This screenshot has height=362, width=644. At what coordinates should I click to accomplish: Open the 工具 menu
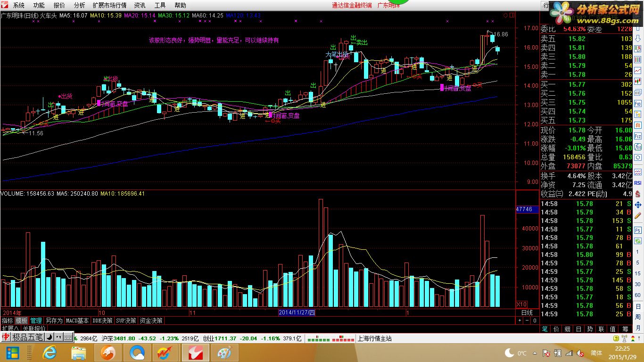(x=160, y=5)
